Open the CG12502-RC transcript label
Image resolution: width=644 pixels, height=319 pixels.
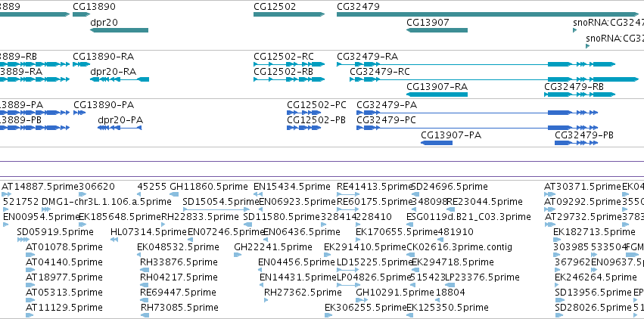tap(284, 57)
